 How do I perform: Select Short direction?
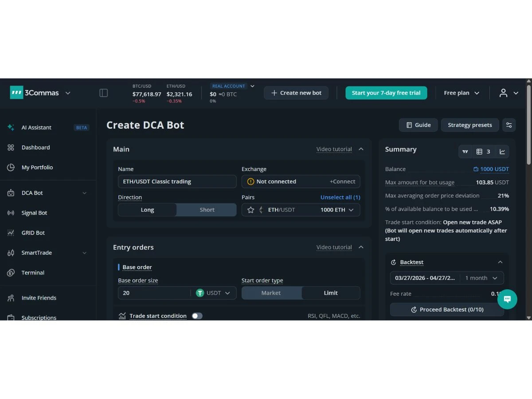click(x=207, y=210)
